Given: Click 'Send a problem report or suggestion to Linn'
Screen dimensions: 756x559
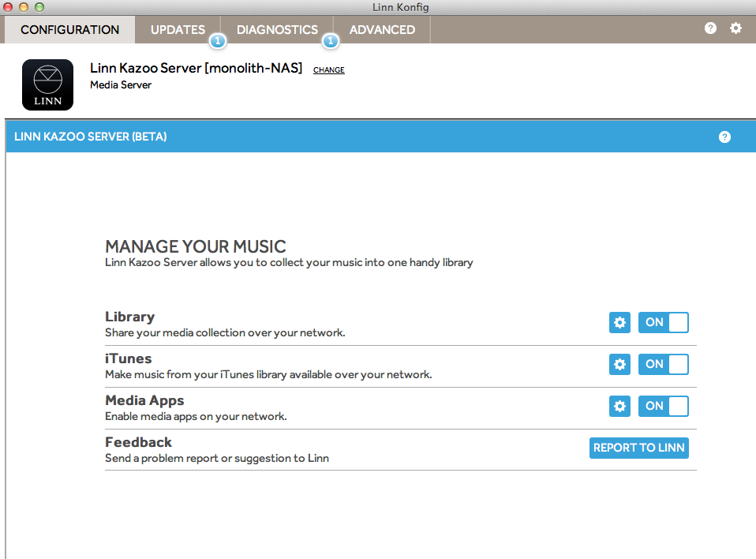Looking at the screenshot, I should 217,458.
